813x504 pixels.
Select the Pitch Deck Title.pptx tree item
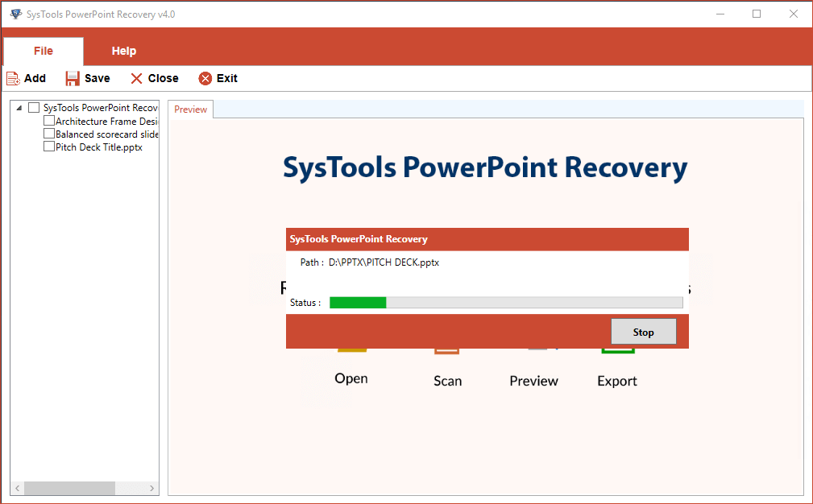click(99, 147)
